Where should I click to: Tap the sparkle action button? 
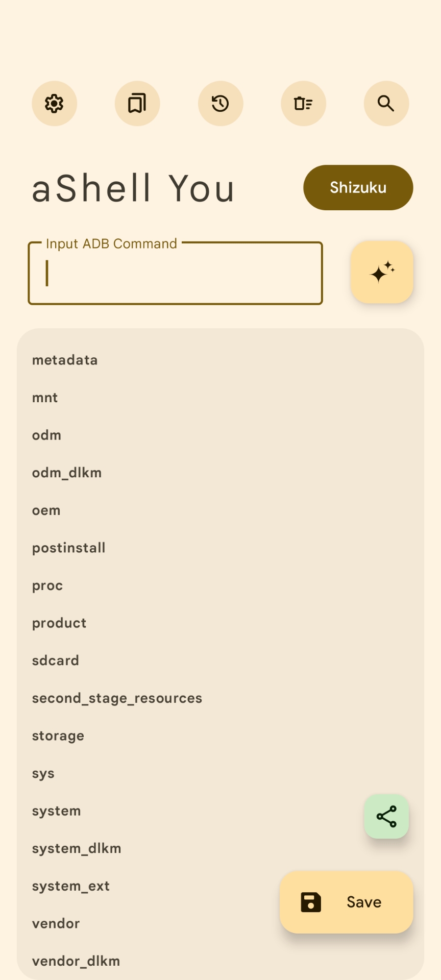[x=382, y=272]
